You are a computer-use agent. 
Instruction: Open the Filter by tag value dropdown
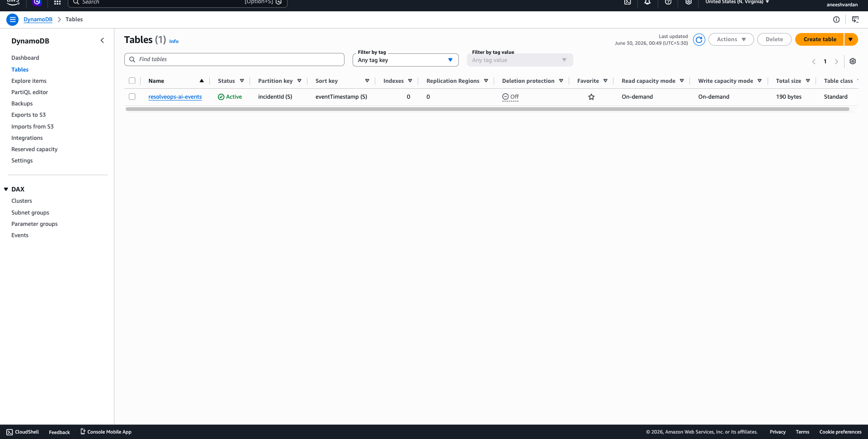click(x=520, y=60)
